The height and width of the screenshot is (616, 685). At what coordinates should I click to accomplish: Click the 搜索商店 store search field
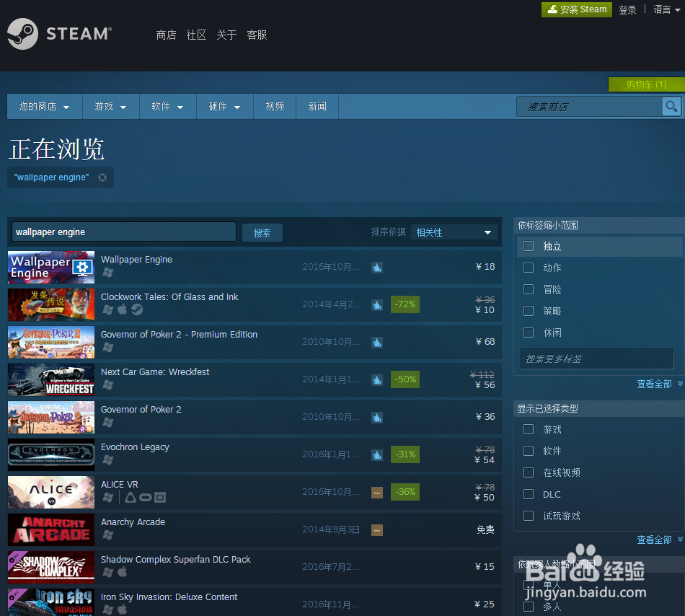[x=589, y=107]
